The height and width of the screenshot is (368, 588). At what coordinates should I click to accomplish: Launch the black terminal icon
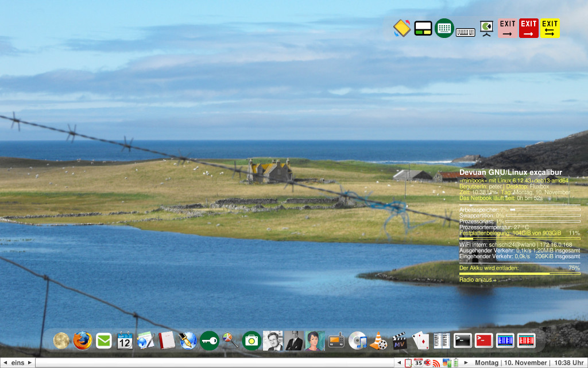(463, 340)
